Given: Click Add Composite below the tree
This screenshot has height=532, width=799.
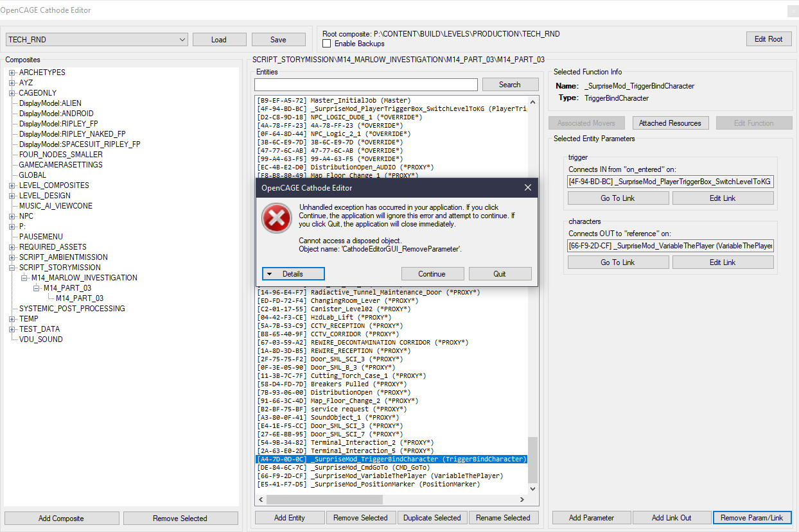Looking at the screenshot, I should [61, 517].
